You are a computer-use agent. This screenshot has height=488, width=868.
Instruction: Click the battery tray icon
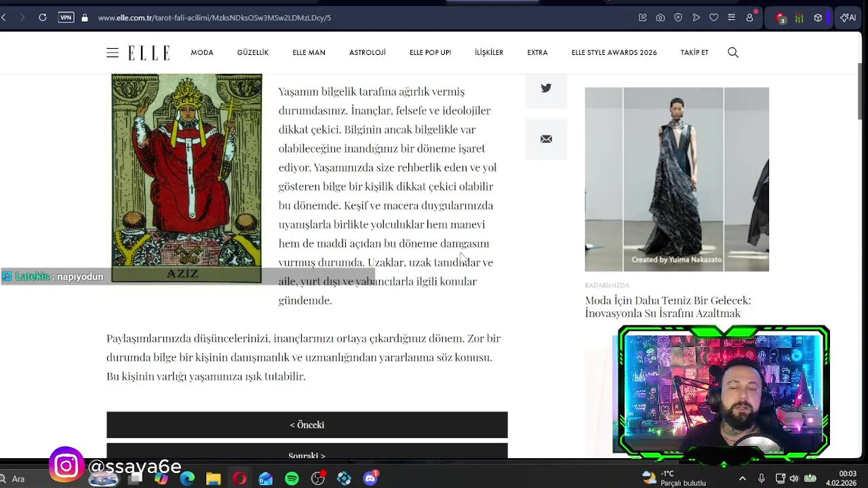[x=810, y=479]
